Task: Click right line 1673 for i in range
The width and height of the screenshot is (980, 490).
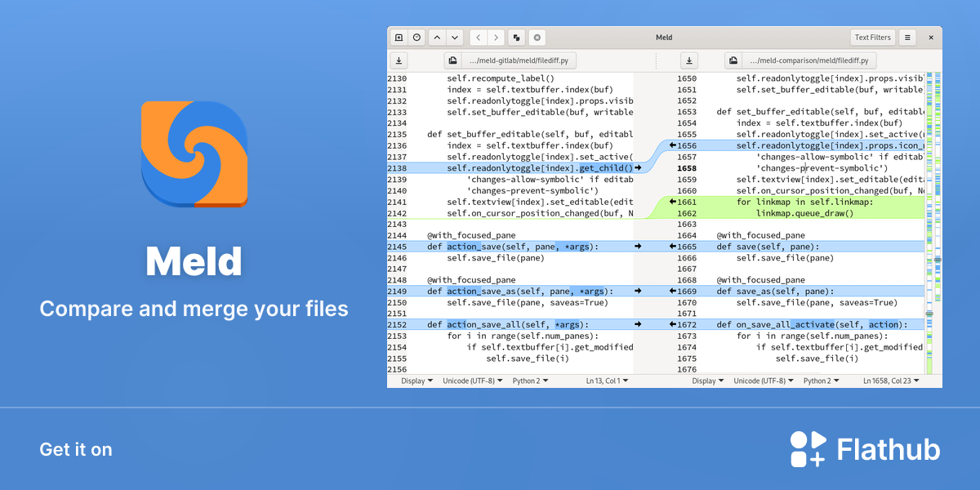Action: coord(812,336)
